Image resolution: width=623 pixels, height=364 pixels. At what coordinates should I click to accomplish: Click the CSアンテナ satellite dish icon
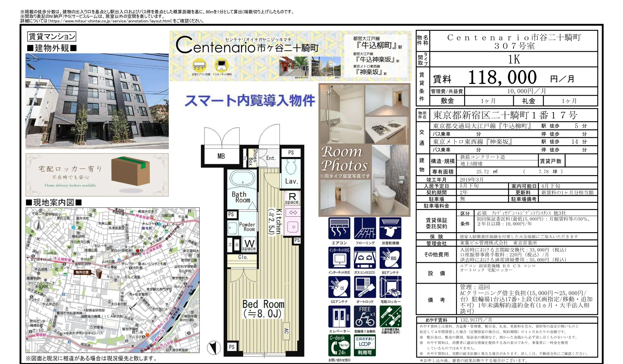coord(339,287)
